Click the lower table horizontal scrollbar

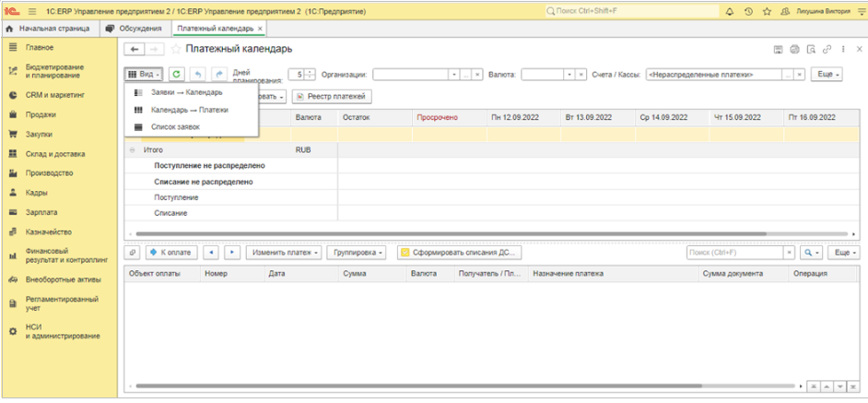tap(419, 385)
